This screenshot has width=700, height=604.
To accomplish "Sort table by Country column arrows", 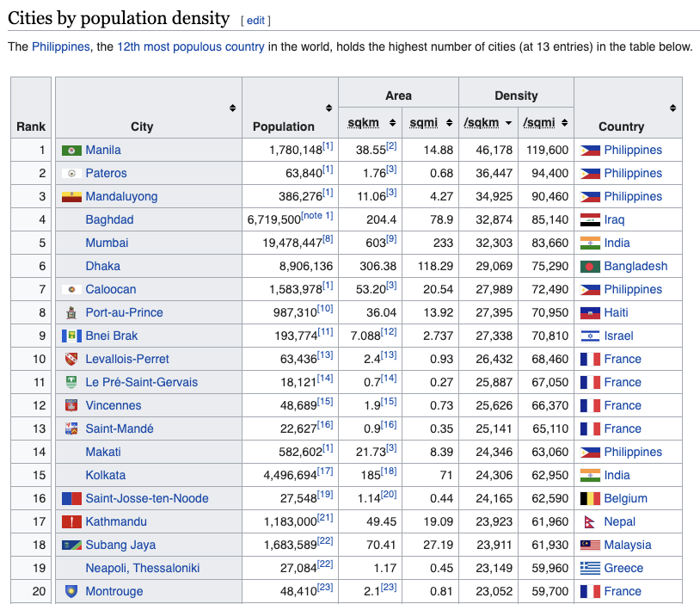I will (672, 108).
